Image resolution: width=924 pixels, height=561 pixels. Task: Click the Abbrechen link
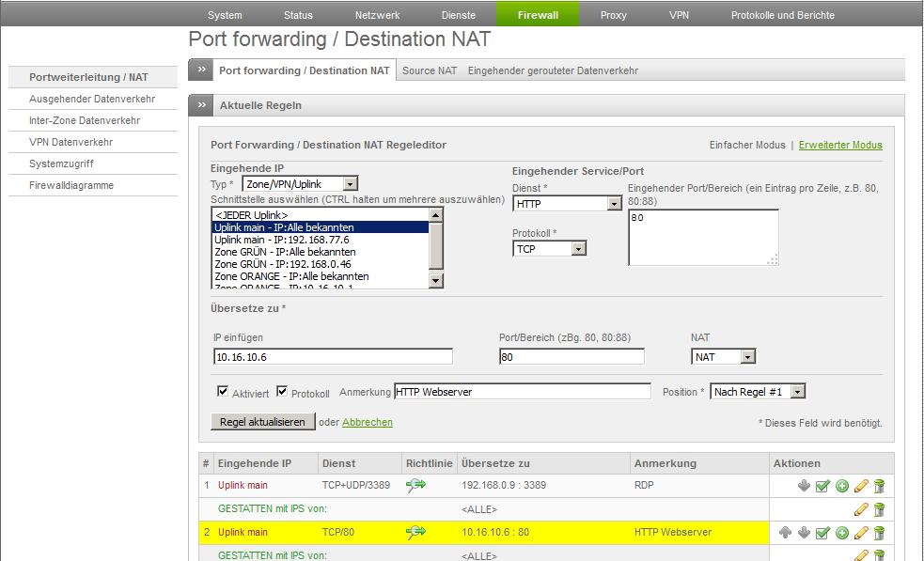[x=368, y=422]
